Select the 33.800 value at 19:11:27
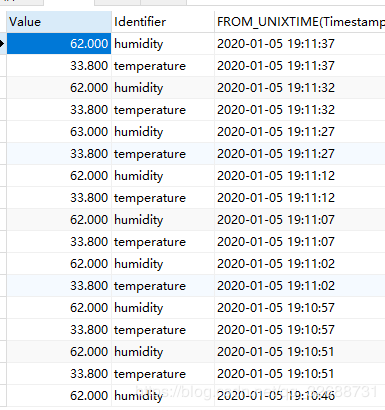The image size is (385, 410). point(59,154)
